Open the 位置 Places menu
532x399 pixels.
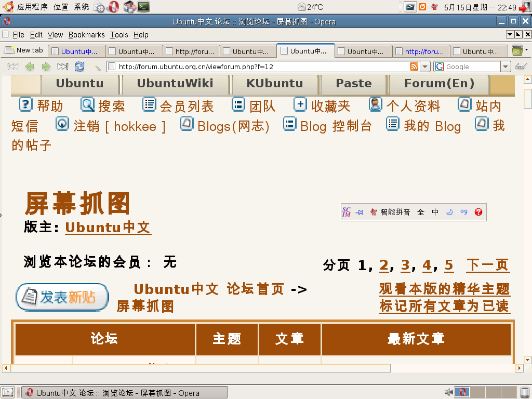point(61,7)
